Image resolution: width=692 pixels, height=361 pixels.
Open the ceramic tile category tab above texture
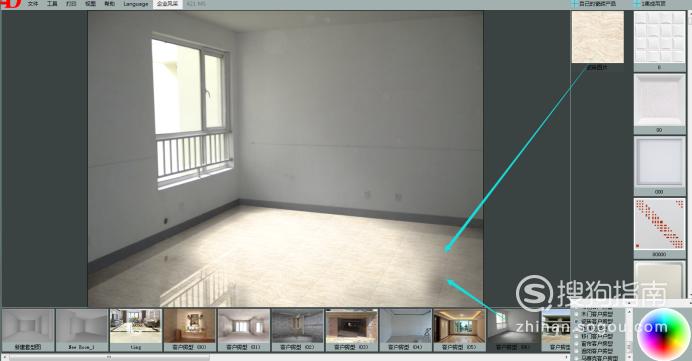(x=594, y=4)
